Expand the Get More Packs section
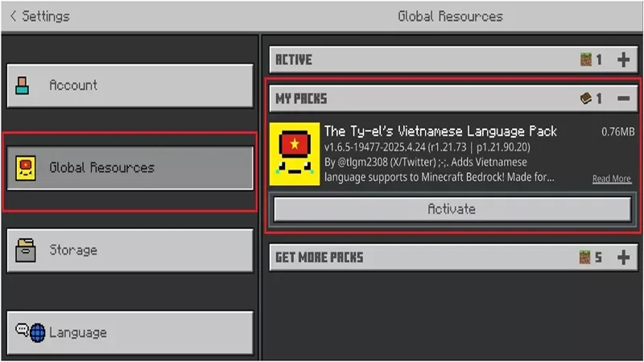 coord(623,257)
